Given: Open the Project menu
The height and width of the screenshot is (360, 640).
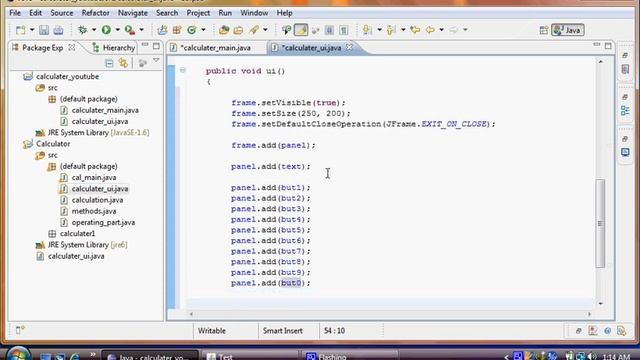Looking at the screenshot, I should pyautogui.click(x=198, y=13).
